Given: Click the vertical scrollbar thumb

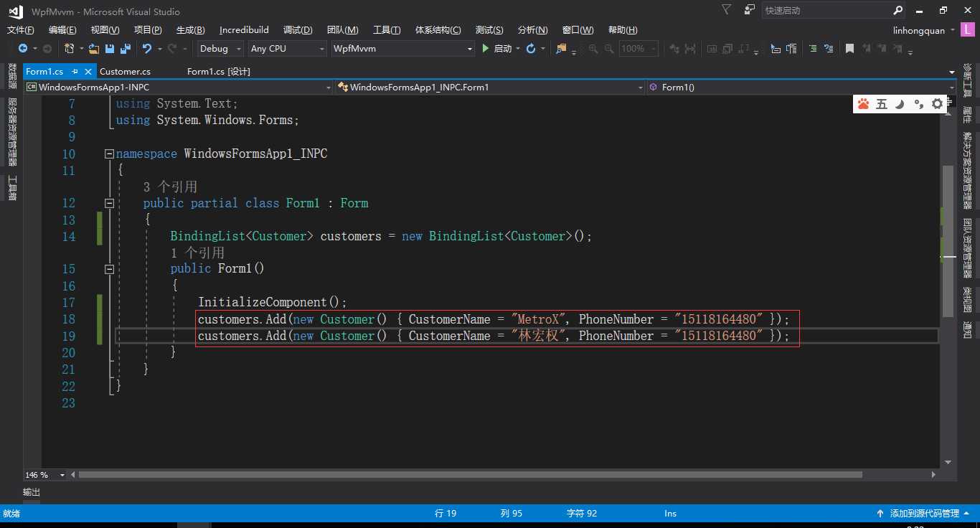Looking at the screenshot, I should tap(948, 240).
